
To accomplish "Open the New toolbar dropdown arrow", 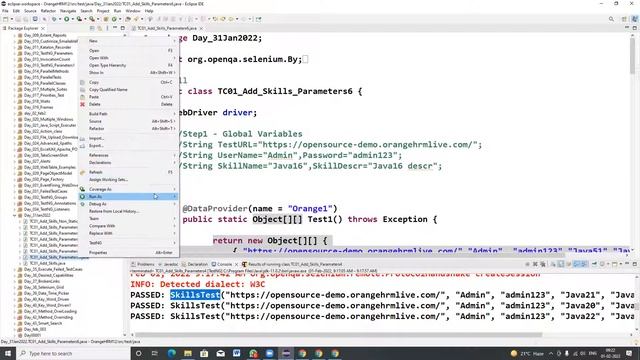I will pyautogui.click(x=11, y=19).
